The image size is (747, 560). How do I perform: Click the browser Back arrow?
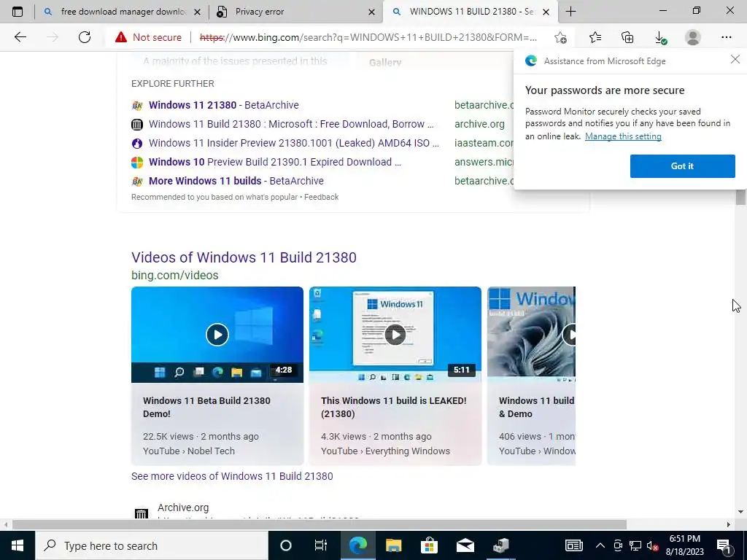pos(20,37)
